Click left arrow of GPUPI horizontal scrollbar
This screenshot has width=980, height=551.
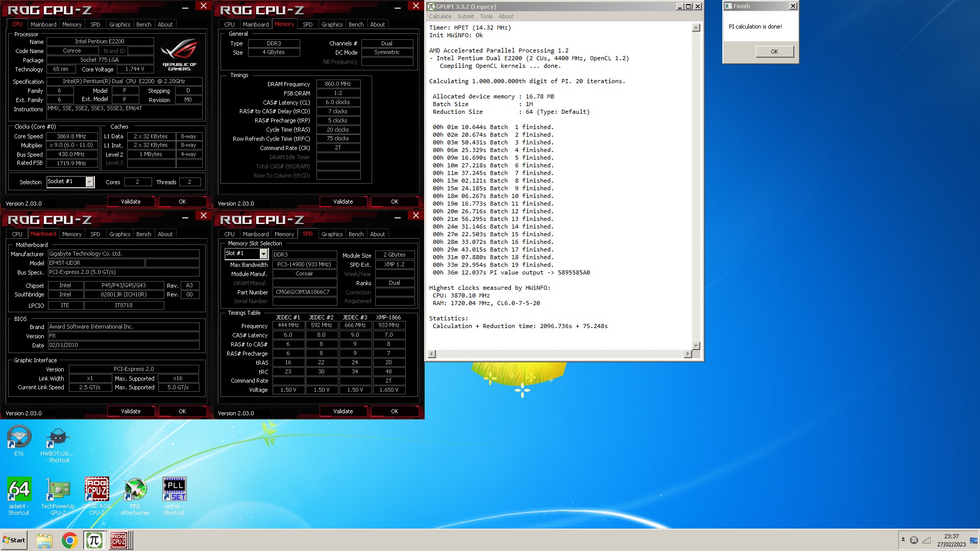(432, 354)
